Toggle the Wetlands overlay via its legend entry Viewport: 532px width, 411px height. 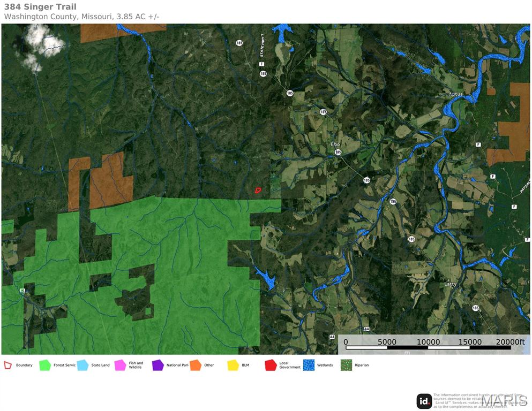309,364
